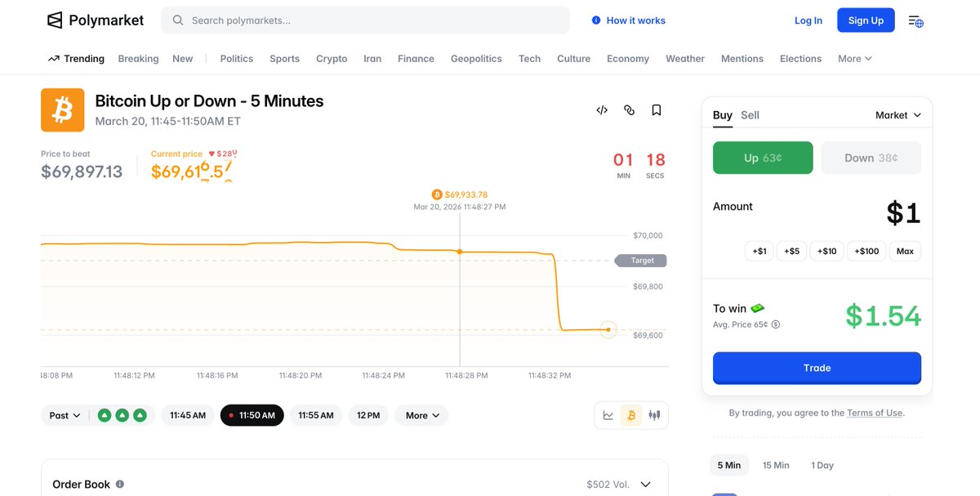Click the Order Book info icon

[x=120, y=485]
